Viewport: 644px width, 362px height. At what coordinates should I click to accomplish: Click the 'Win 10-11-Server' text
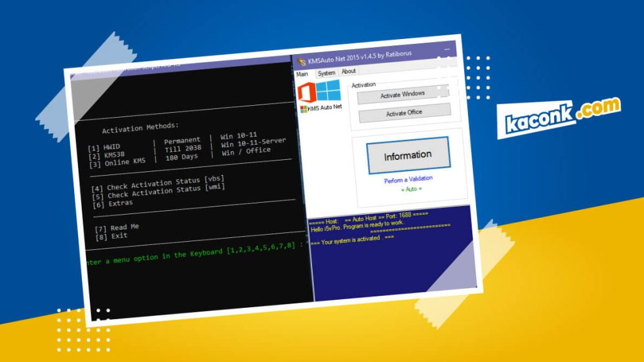(253, 143)
